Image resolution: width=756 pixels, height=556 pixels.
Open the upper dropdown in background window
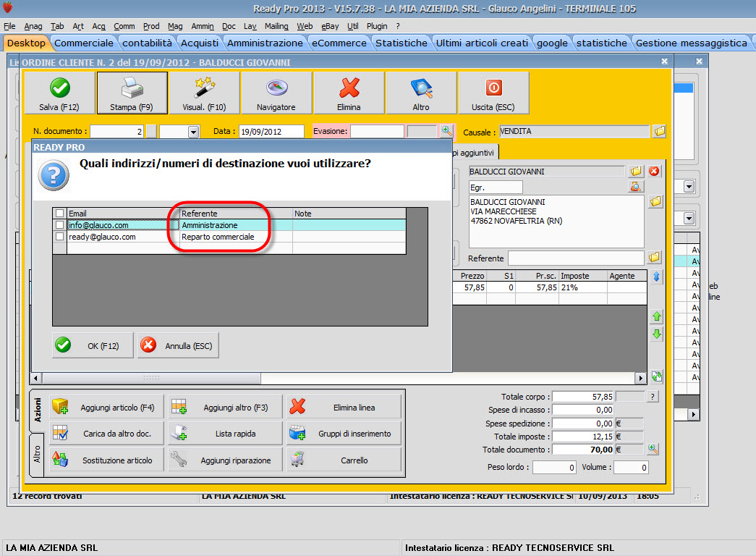tap(689, 187)
